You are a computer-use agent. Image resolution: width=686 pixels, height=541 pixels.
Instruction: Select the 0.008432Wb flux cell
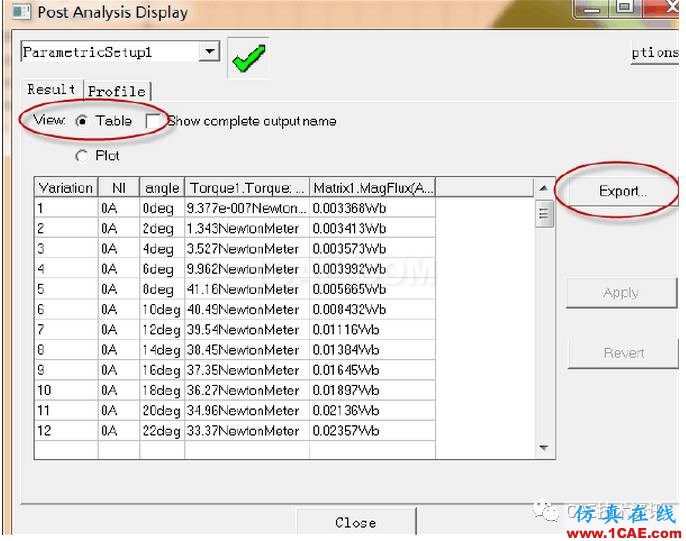point(372,309)
